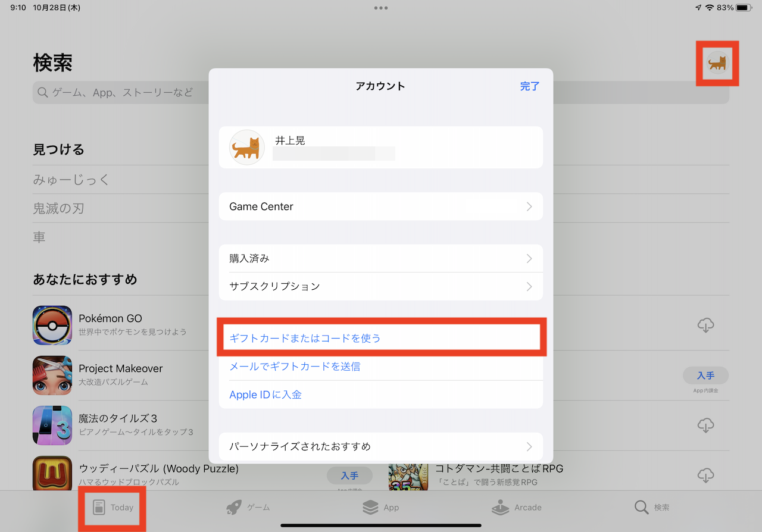Open the コトダマン app icon
Viewport: 762px width, 532px height.
[x=408, y=477]
